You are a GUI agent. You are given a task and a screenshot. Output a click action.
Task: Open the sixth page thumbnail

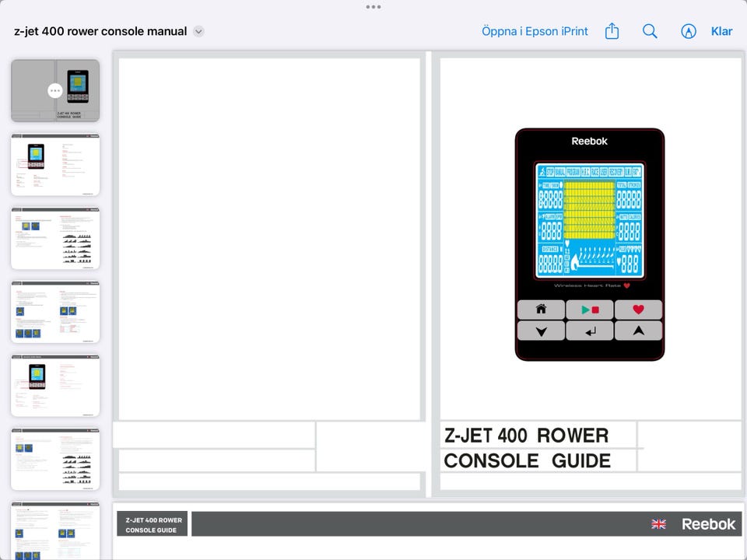click(x=55, y=459)
